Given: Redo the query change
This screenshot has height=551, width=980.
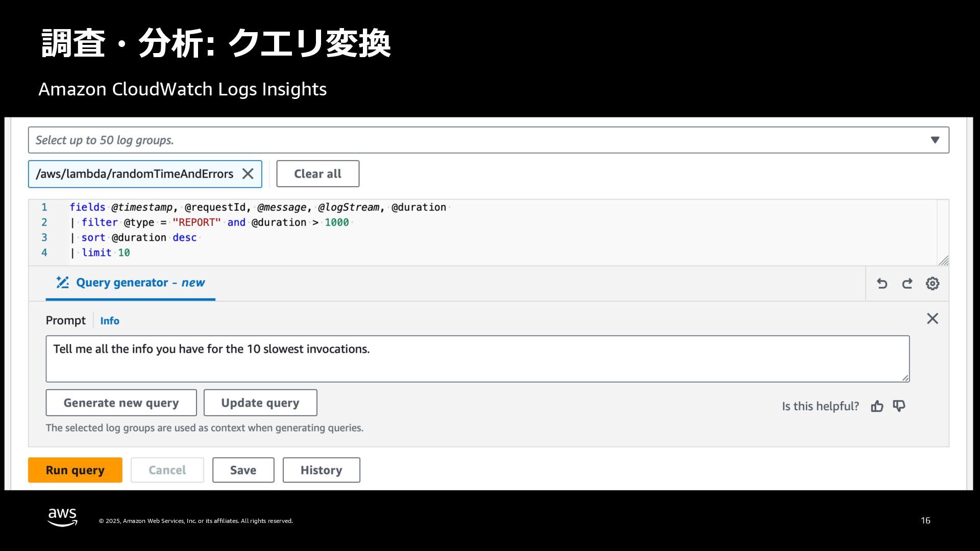Looking at the screenshot, I should 907,284.
